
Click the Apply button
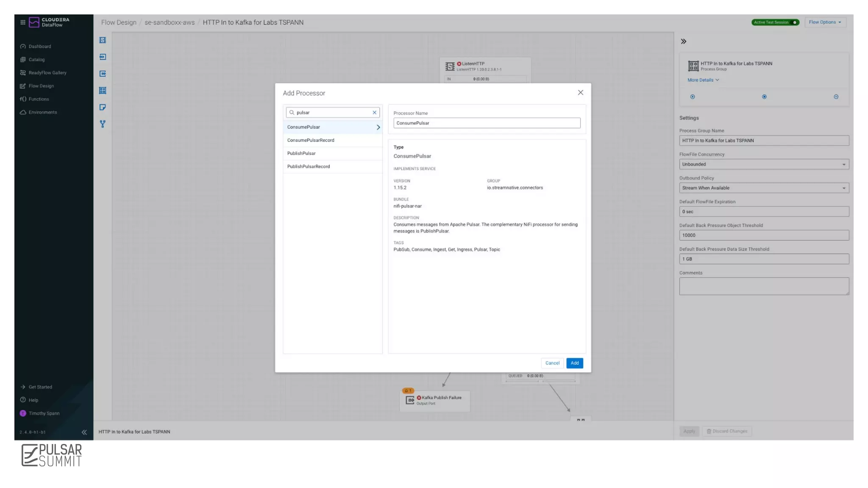tap(689, 431)
